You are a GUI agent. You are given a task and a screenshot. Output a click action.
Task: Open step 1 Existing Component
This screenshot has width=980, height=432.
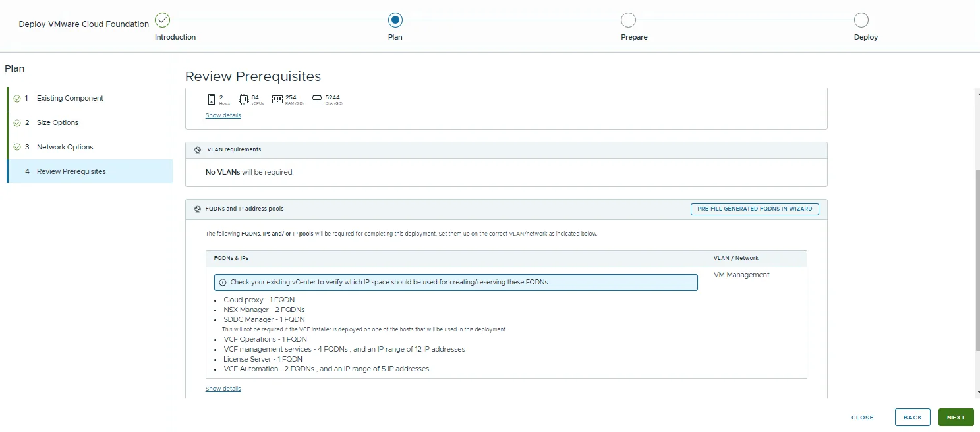[90, 98]
